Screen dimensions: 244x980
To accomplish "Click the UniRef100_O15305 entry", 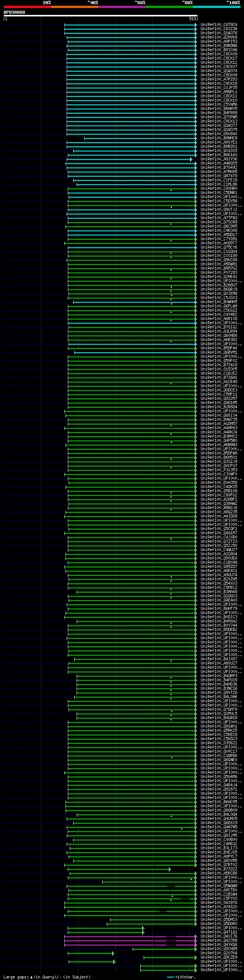I will (x=219, y=369).
